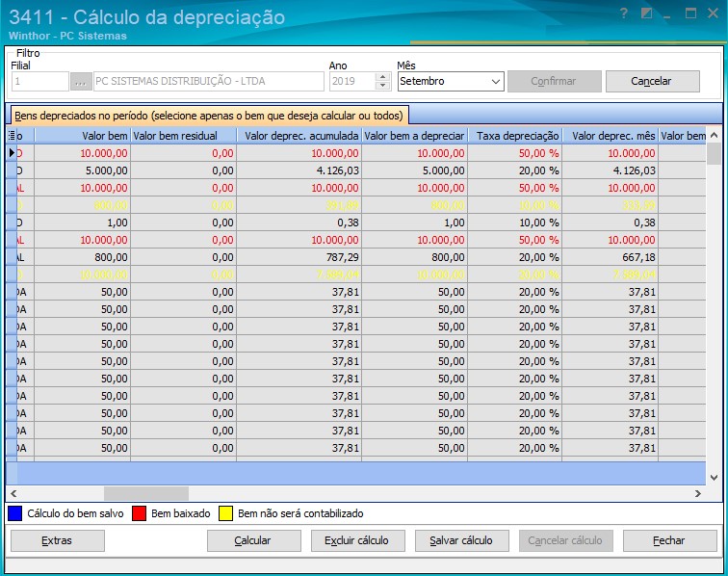Click the horizontal scrollbar left arrow
Screen dimensions: 728x576
pyautogui.click(x=13, y=493)
